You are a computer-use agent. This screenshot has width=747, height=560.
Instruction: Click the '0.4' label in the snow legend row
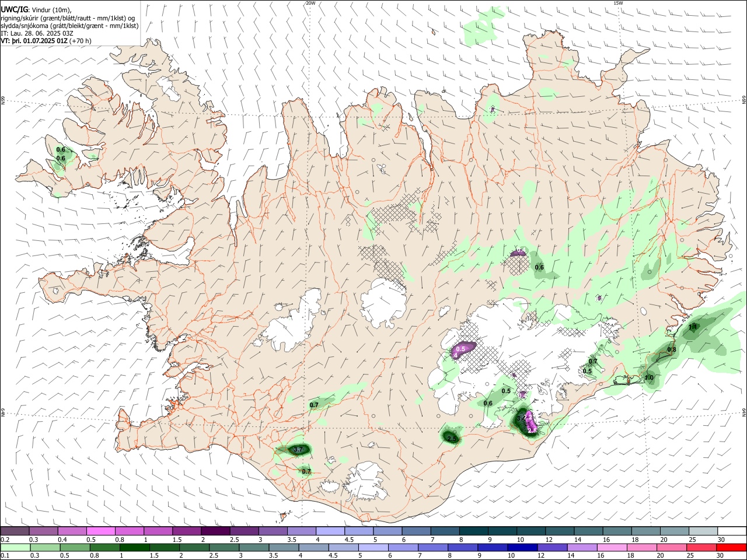[x=62, y=540]
